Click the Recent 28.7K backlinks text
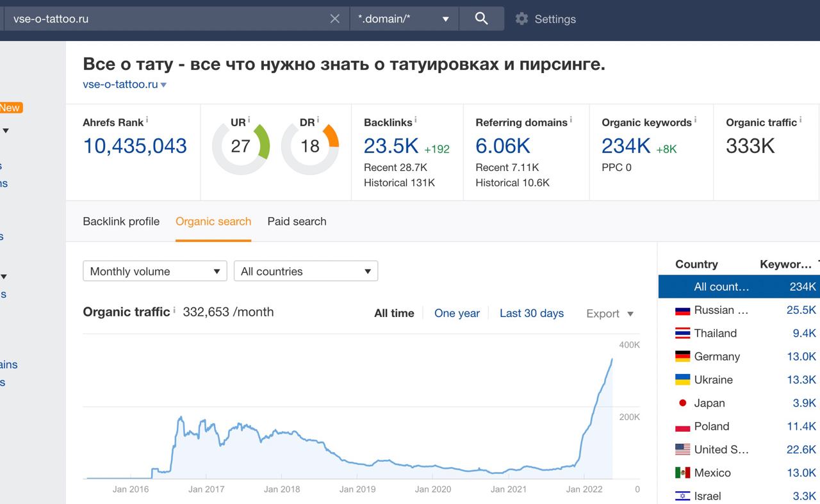820x504 pixels. pos(395,168)
